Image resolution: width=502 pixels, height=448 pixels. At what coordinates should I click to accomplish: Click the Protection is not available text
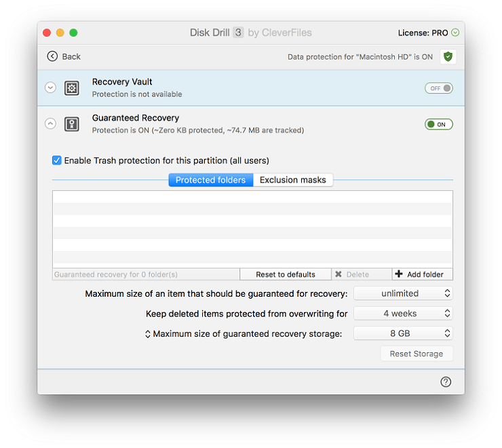click(137, 94)
